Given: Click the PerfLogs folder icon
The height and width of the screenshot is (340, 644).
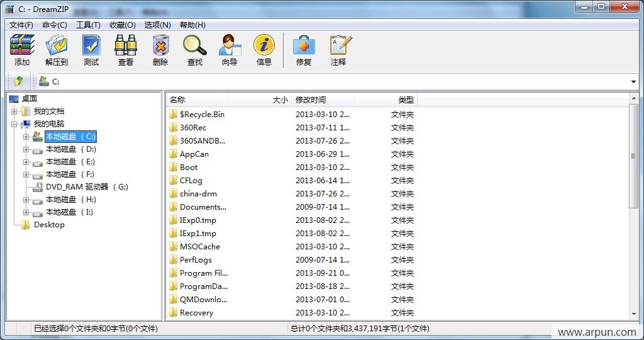Looking at the screenshot, I should click(174, 259).
